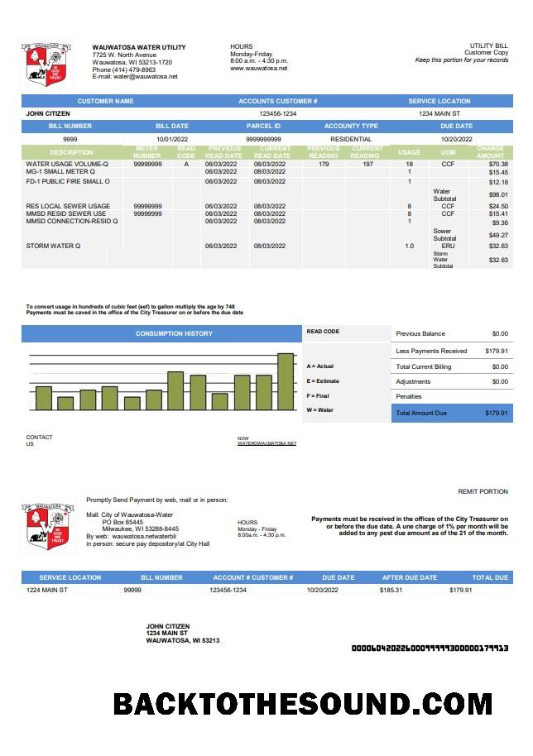Screen dimensions: 533x756
Task: Click the water subtotal amount $98.01
Action: [498, 194]
